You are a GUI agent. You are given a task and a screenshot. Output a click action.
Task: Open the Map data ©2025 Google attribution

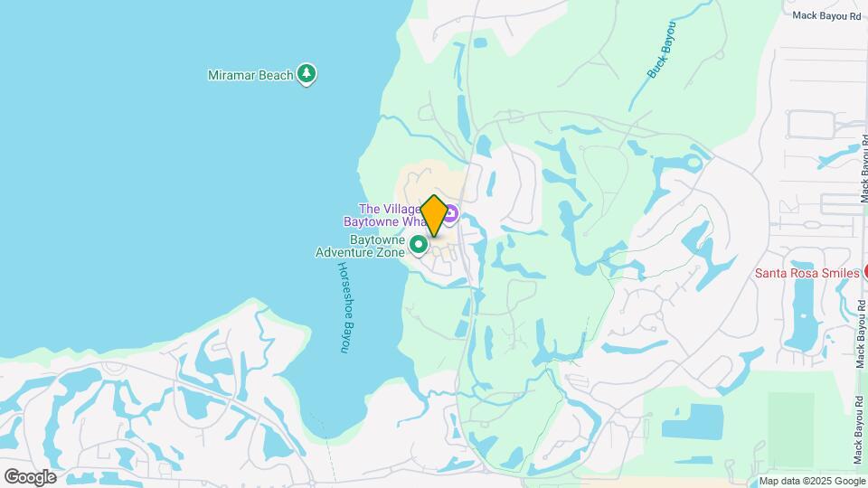click(x=812, y=482)
